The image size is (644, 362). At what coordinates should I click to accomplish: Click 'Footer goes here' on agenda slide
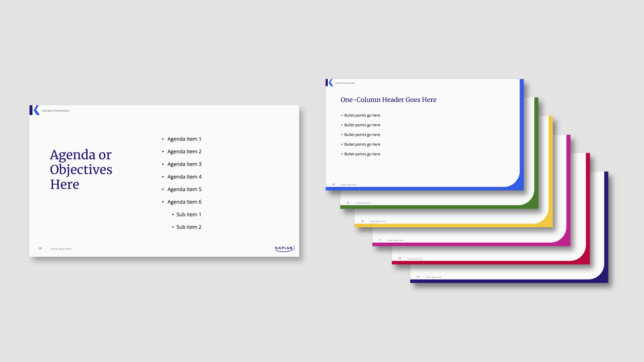pyautogui.click(x=61, y=249)
